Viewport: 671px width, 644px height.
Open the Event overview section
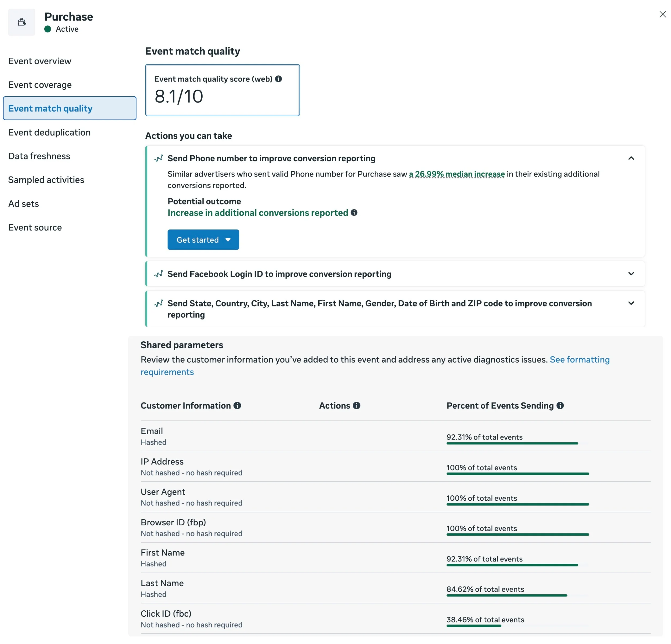click(x=40, y=61)
